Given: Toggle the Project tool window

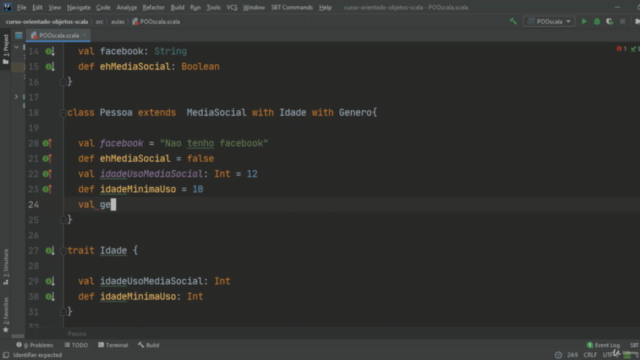Looking at the screenshot, I should [6, 49].
